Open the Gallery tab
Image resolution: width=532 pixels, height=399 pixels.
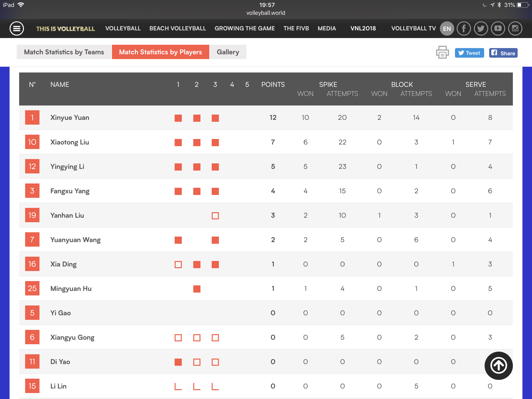point(228,52)
